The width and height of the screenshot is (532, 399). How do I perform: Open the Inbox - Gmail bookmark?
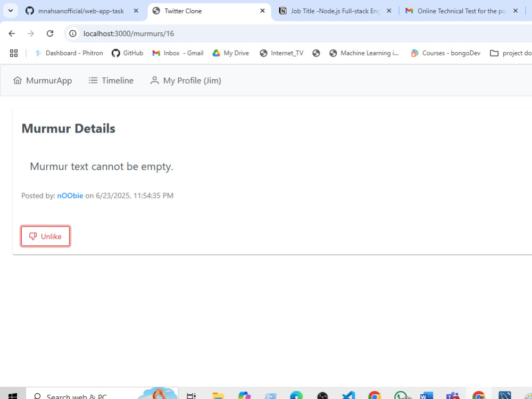pos(178,53)
